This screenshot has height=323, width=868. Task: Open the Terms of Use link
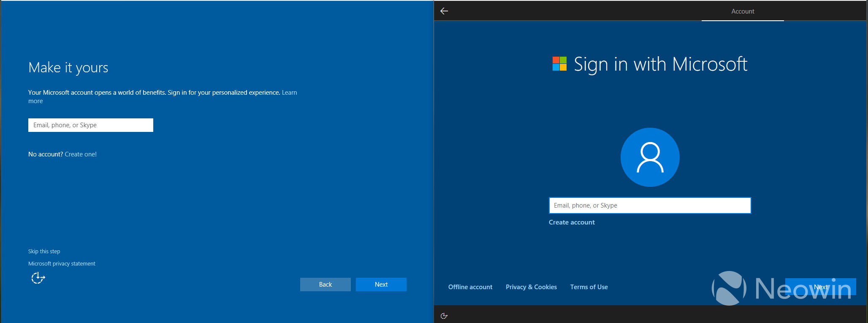(x=589, y=287)
